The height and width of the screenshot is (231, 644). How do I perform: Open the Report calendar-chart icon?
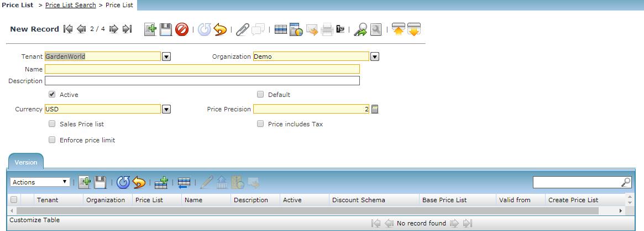[296, 29]
